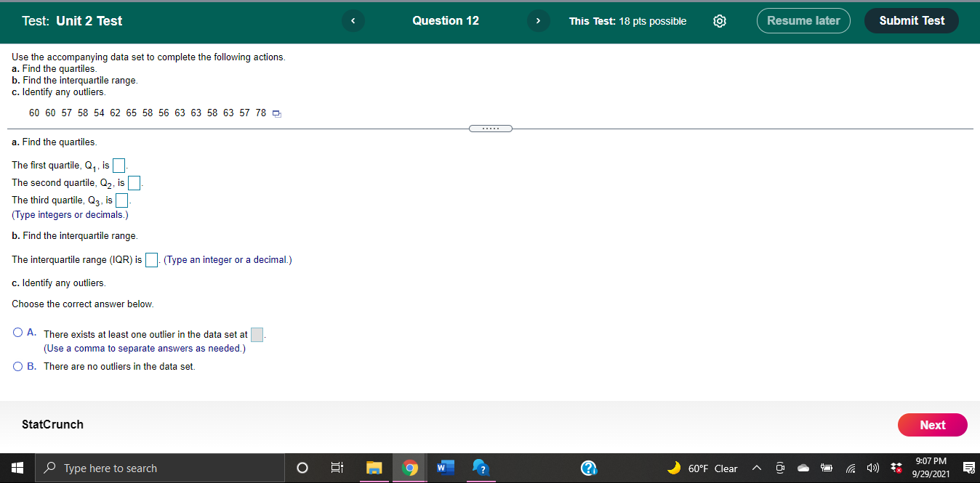980x483 pixels.
Task: Select answer choice A about outliers
Action: click(17, 332)
